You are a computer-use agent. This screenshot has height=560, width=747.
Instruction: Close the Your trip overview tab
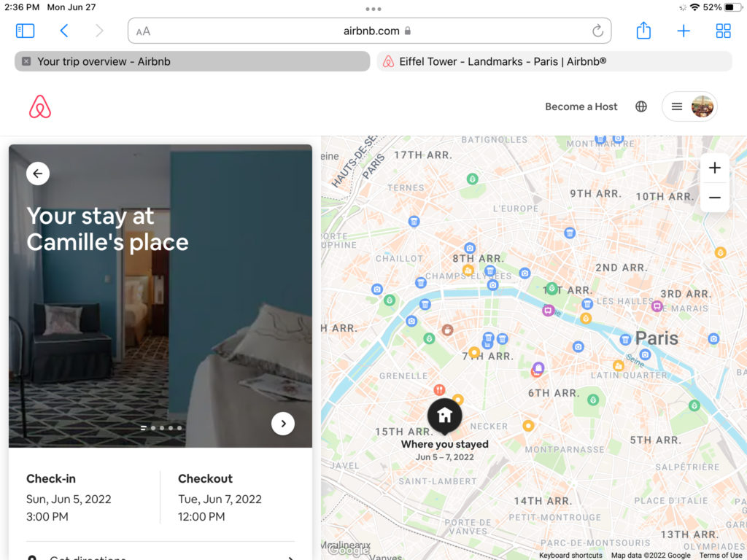coord(26,61)
